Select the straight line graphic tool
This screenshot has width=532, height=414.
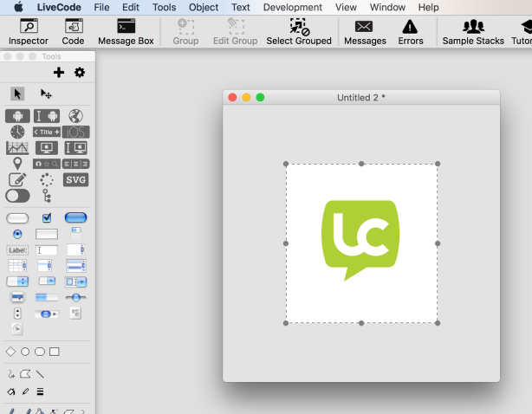[40, 374]
